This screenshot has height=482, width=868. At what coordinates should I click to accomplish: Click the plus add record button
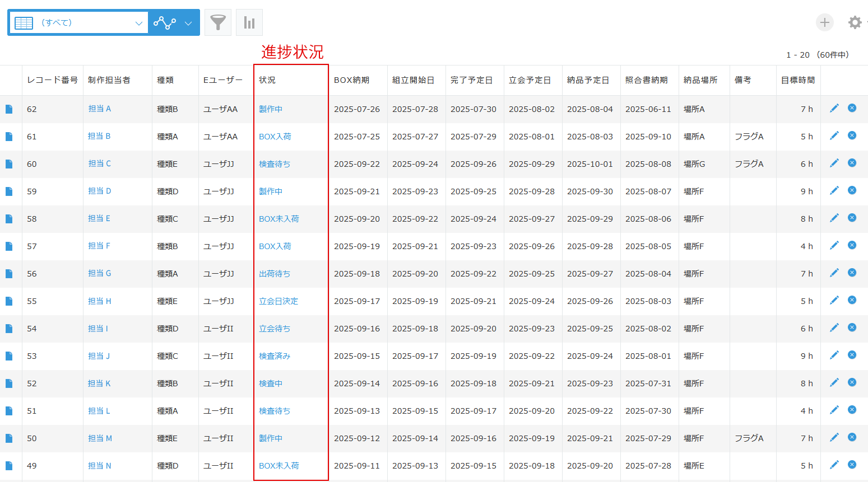coord(824,22)
